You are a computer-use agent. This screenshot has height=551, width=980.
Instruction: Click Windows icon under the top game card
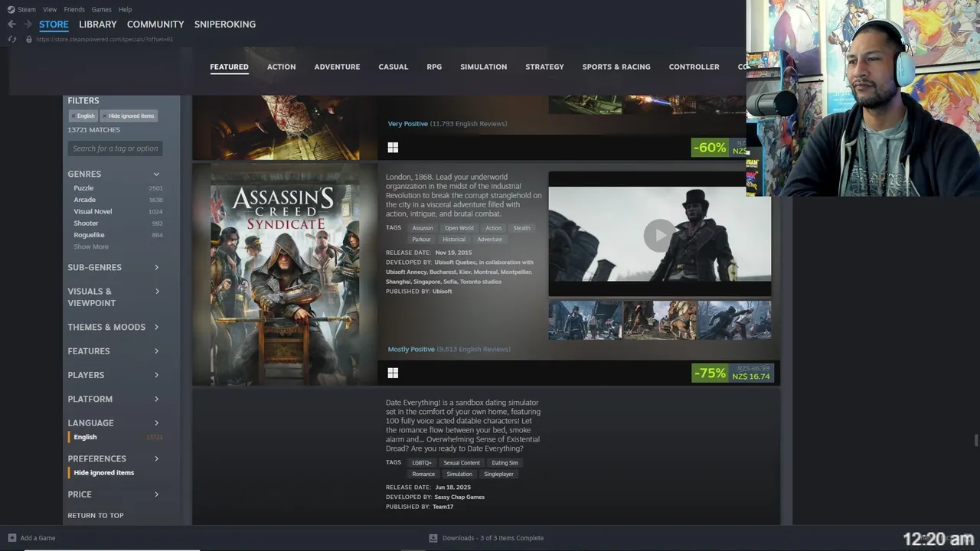(x=393, y=147)
